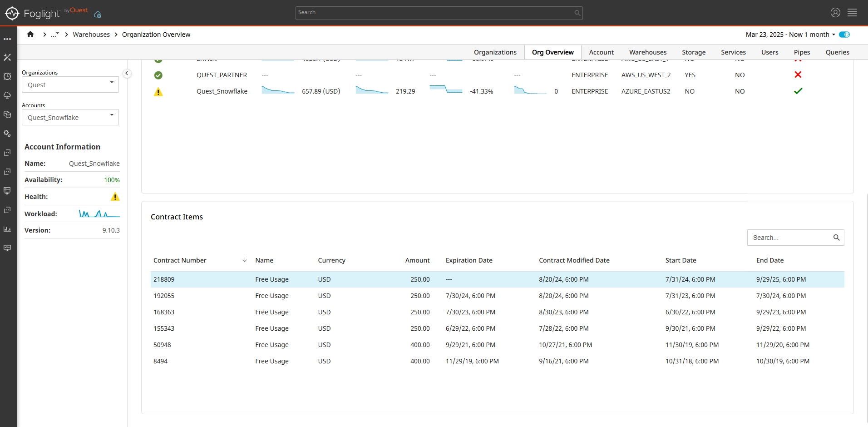Open the hamburger menu in header

852,13
